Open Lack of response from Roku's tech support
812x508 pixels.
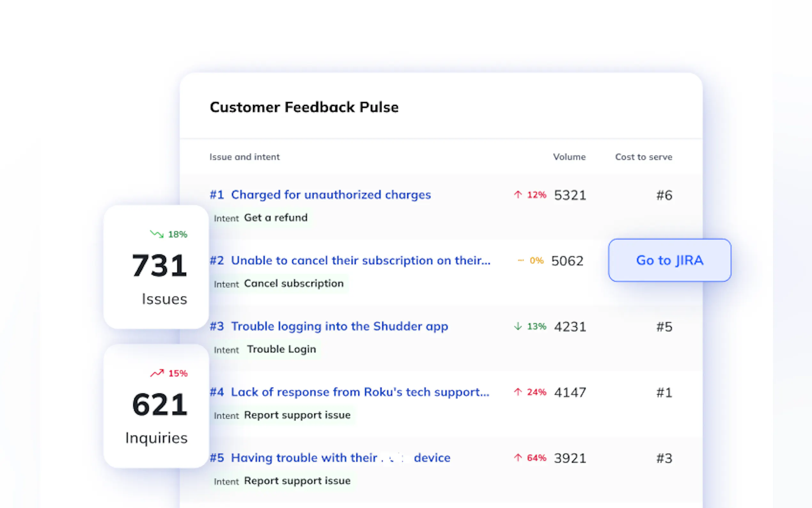click(360, 392)
